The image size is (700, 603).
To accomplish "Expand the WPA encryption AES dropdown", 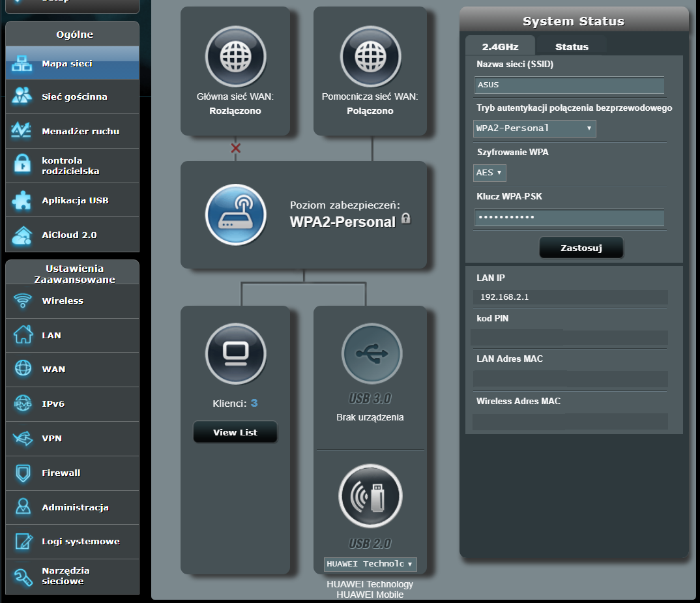I will click(x=489, y=173).
